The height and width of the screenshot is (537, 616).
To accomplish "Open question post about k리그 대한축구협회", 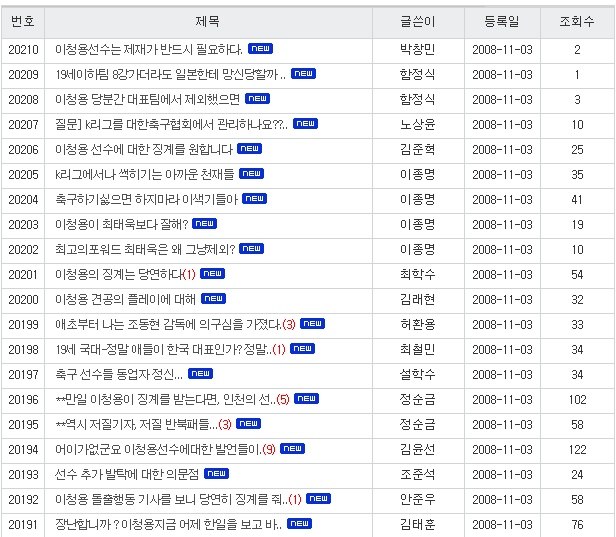I will click(172, 125).
